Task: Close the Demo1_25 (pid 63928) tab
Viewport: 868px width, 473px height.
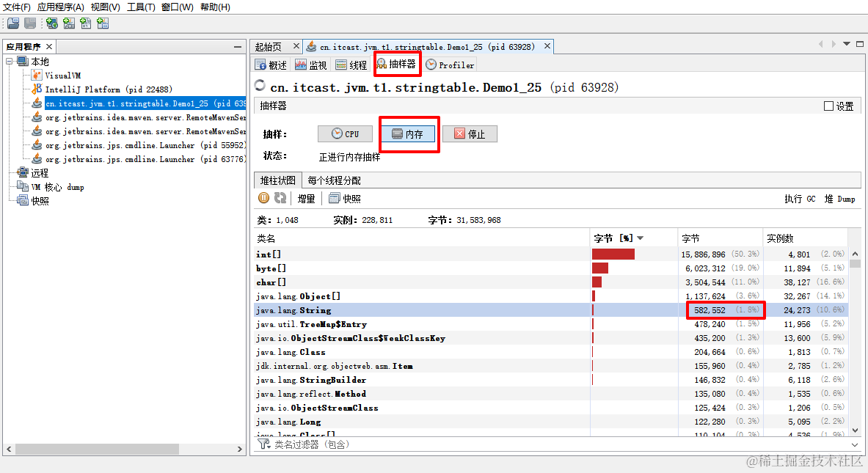Action: point(547,46)
